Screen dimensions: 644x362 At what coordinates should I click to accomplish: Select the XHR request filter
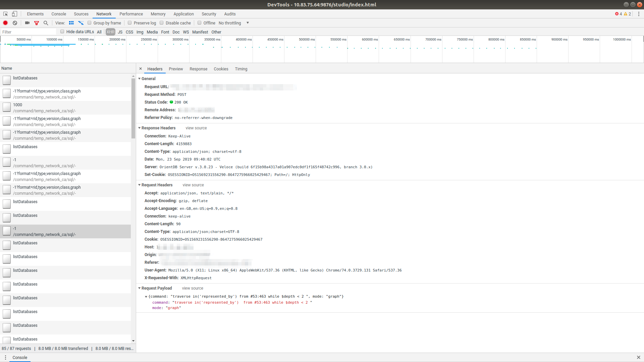pos(110,32)
